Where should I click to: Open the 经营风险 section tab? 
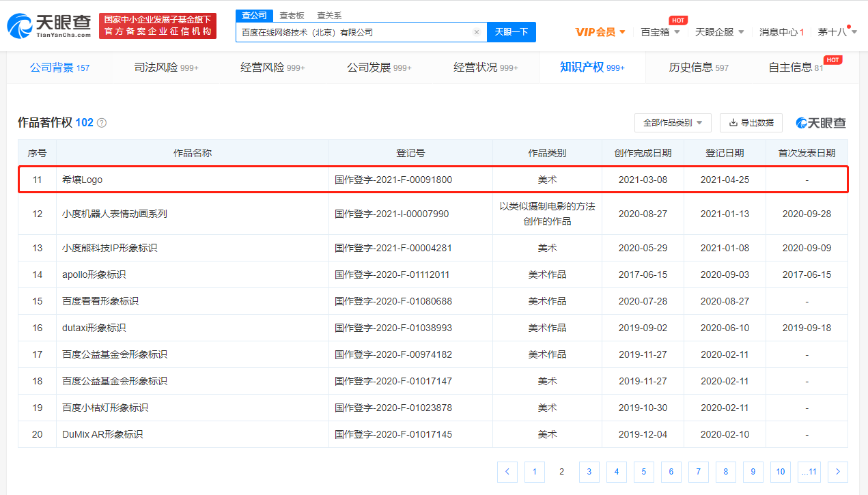[272, 68]
